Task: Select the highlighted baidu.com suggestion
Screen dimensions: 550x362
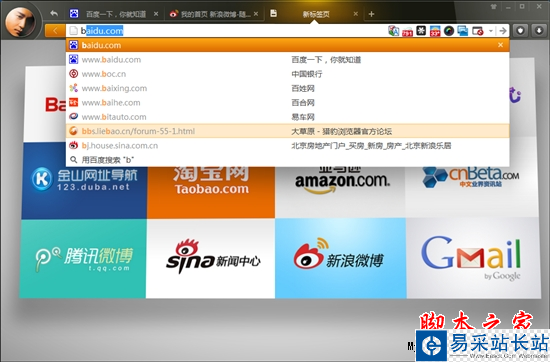Action: click(287, 45)
